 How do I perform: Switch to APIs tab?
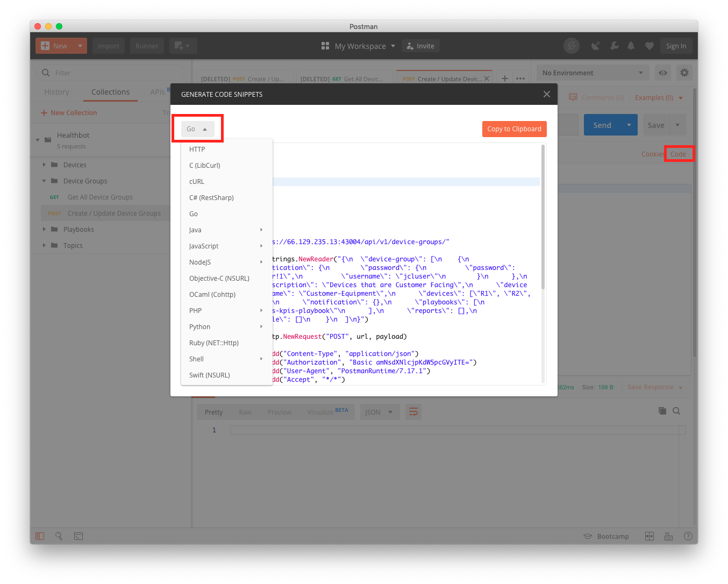[158, 92]
